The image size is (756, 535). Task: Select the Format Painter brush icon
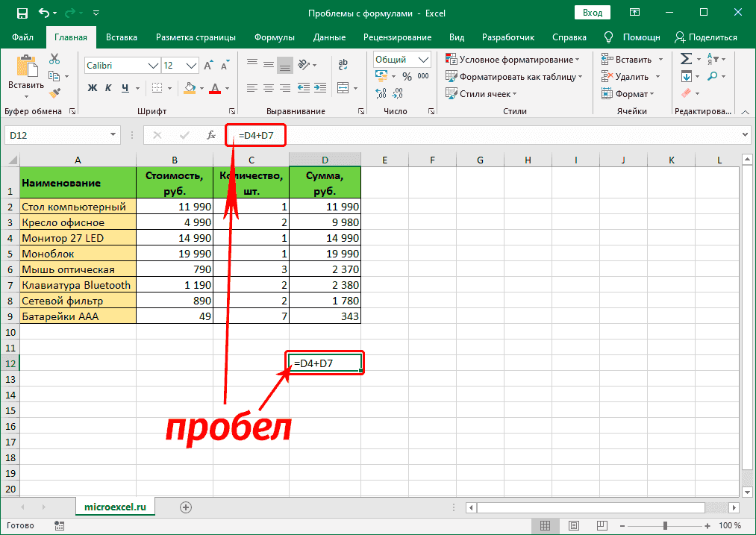[x=54, y=93]
